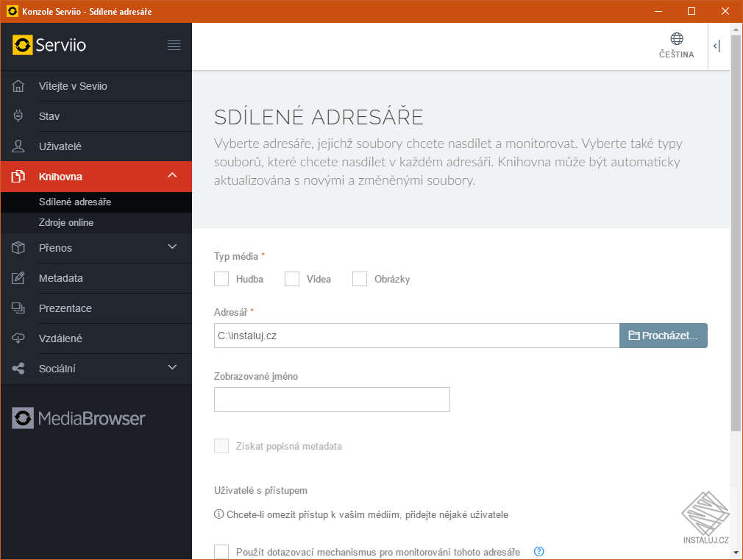Collapse the Knihovna section chevron
The width and height of the screenshot is (743, 560).
172,176
